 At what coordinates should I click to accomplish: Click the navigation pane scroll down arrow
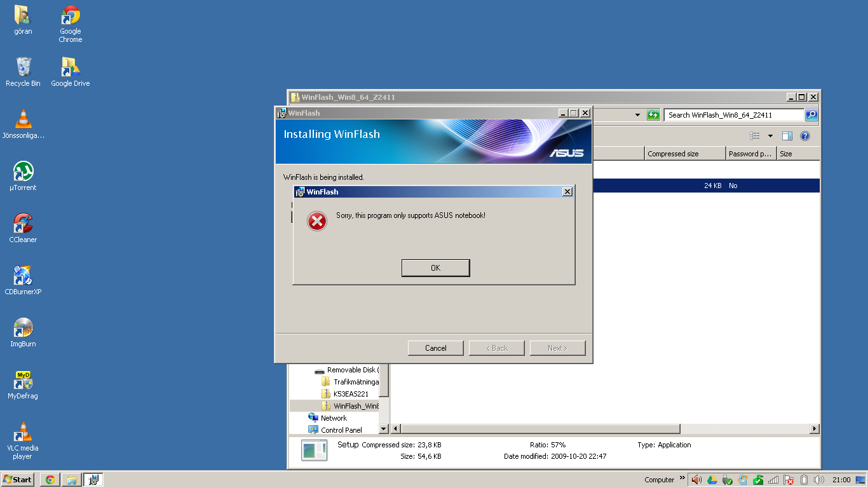(383, 429)
